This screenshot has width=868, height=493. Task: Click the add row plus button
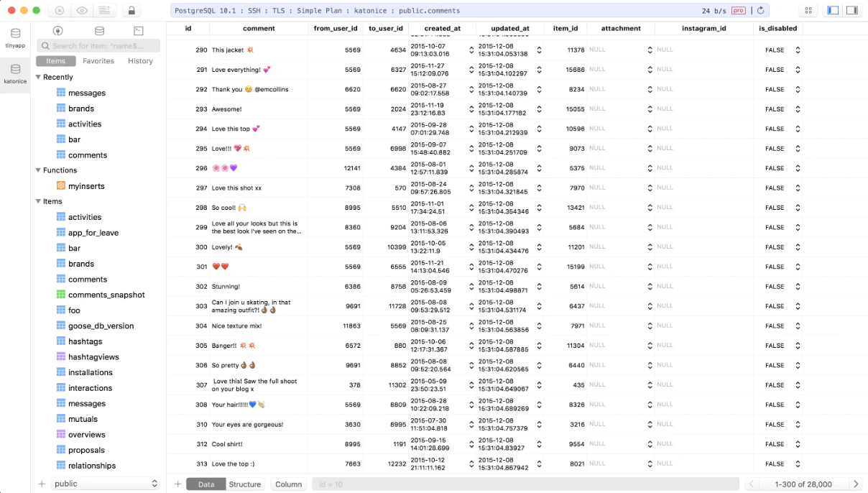(x=177, y=484)
